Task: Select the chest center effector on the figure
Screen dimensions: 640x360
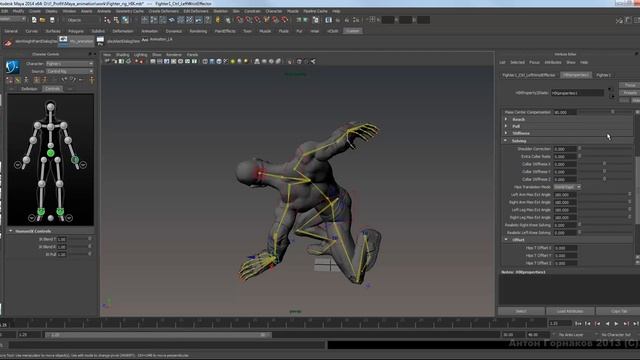Action: (x=51, y=127)
